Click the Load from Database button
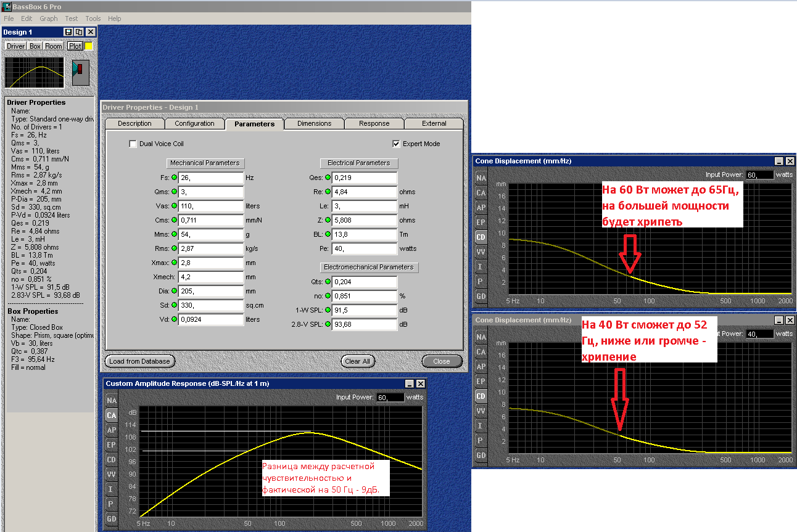797x532 pixels. coord(140,361)
